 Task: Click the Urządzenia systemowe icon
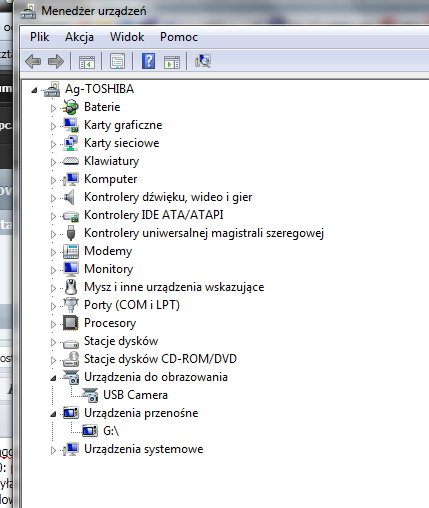(x=71, y=449)
